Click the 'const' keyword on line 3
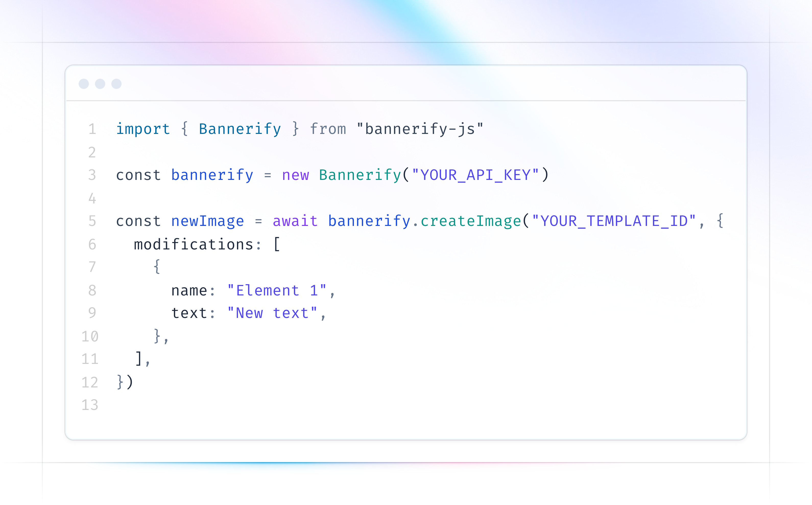The image size is (812, 505). tap(138, 175)
